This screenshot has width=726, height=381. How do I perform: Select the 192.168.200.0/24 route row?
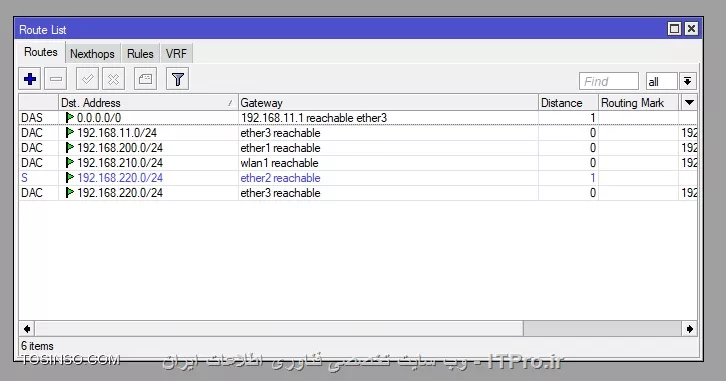click(358, 148)
